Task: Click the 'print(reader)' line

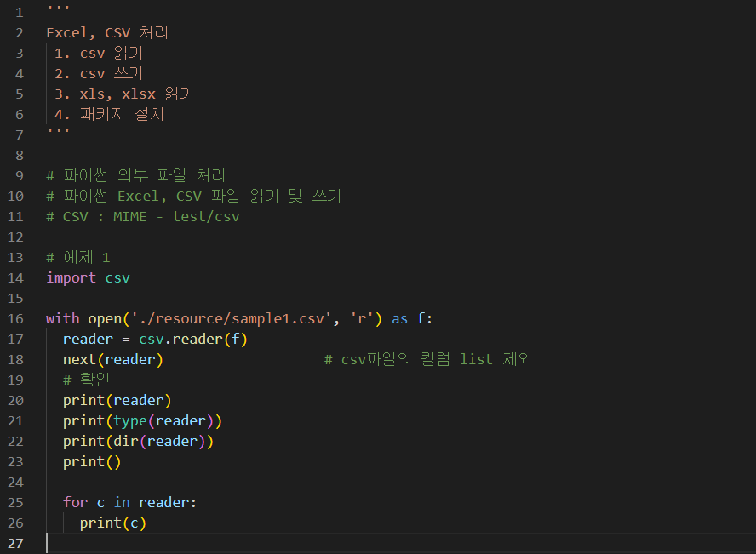Action: pyautogui.click(x=117, y=401)
